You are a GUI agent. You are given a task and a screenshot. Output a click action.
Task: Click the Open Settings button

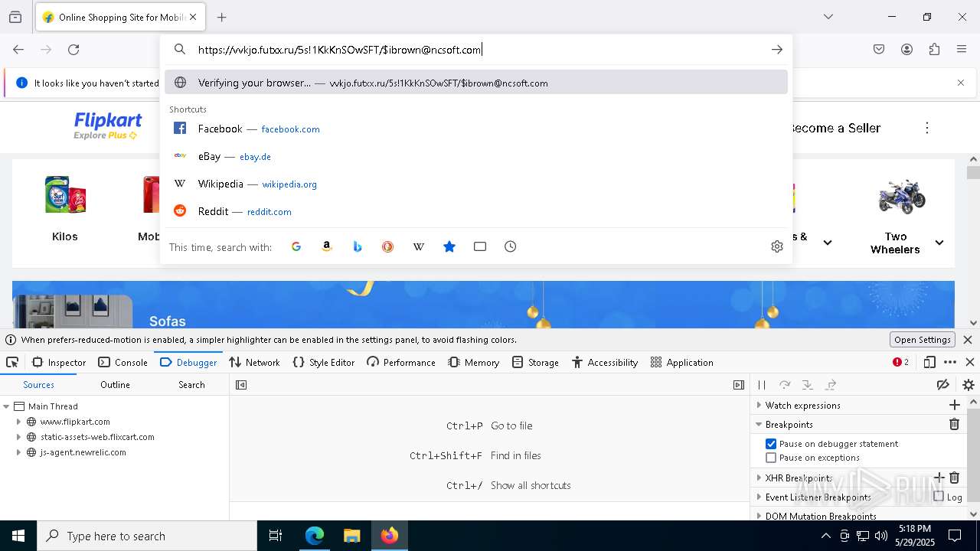click(x=923, y=340)
